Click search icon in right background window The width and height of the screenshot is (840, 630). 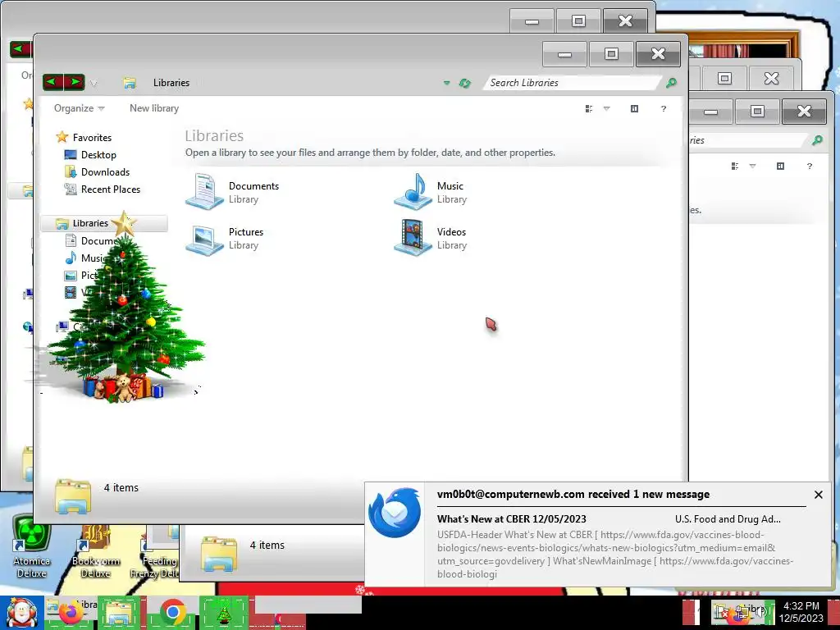point(817,139)
